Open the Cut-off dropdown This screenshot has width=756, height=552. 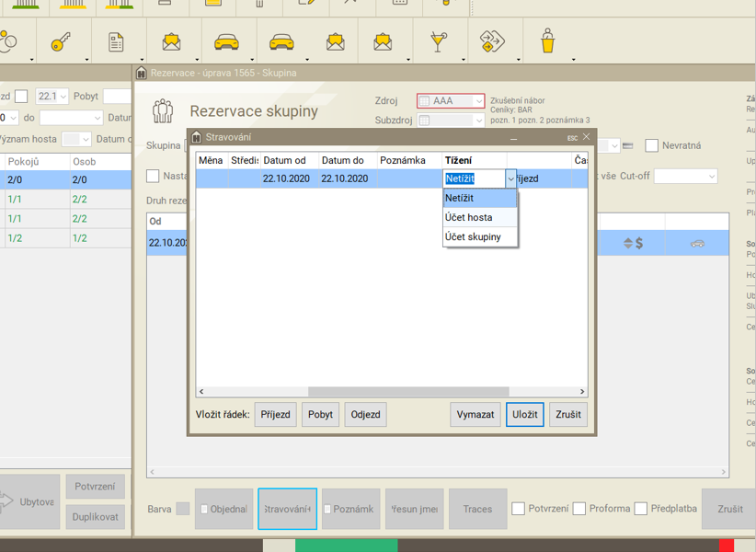pyautogui.click(x=711, y=176)
